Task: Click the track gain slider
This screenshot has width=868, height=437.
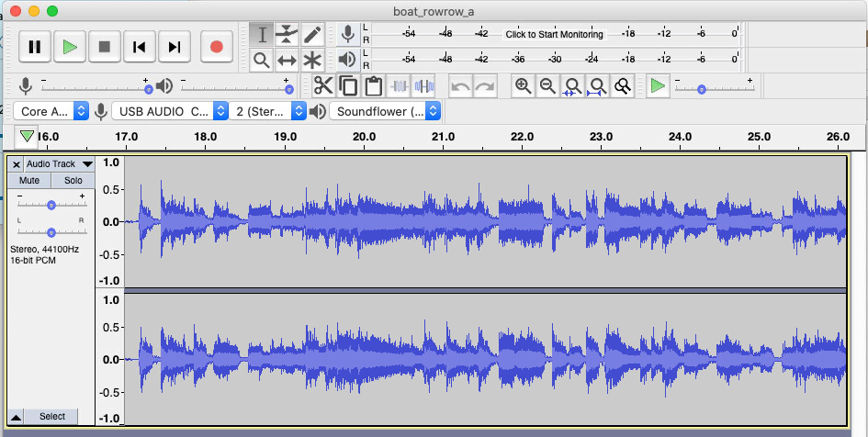Action: (51, 205)
